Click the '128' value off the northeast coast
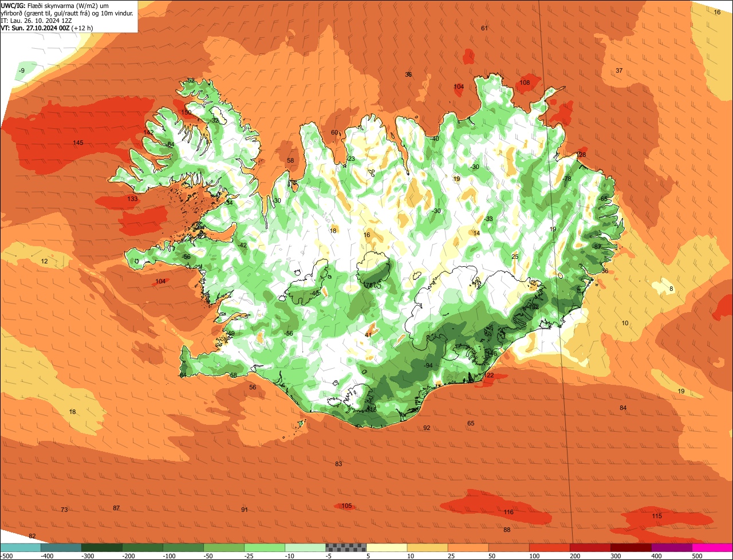 (x=581, y=155)
